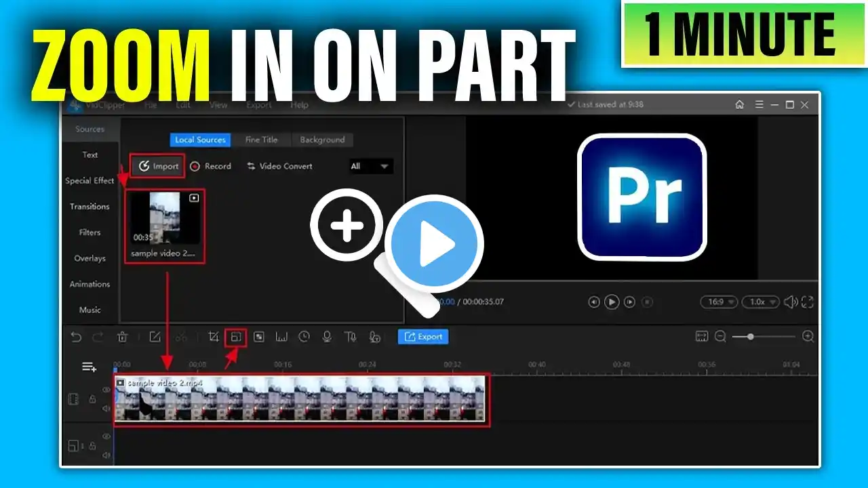
Task: Switch to Fine Title tab
Action: tap(261, 140)
